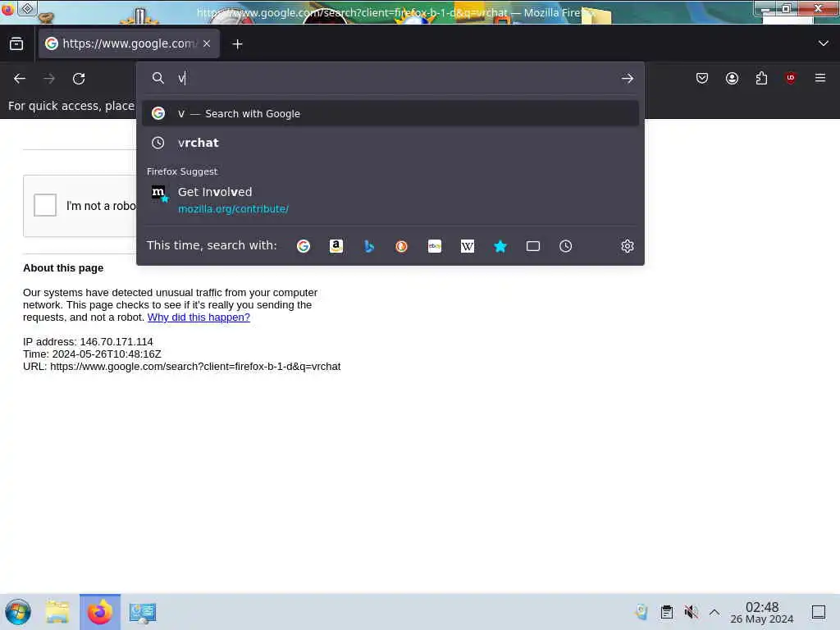Expand the list all tabs chevron
The height and width of the screenshot is (630, 840).
(824, 43)
